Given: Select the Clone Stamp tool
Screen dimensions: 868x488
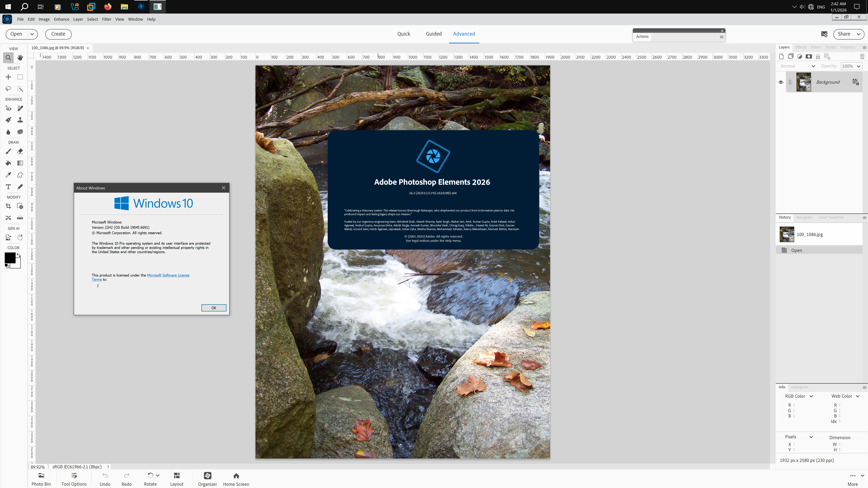Looking at the screenshot, I should 20,120.
